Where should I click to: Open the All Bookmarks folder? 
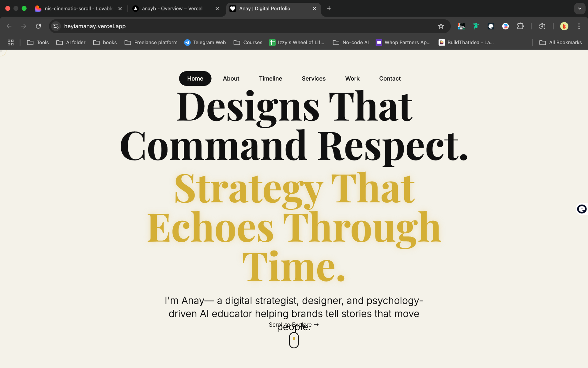coord(560,42)
